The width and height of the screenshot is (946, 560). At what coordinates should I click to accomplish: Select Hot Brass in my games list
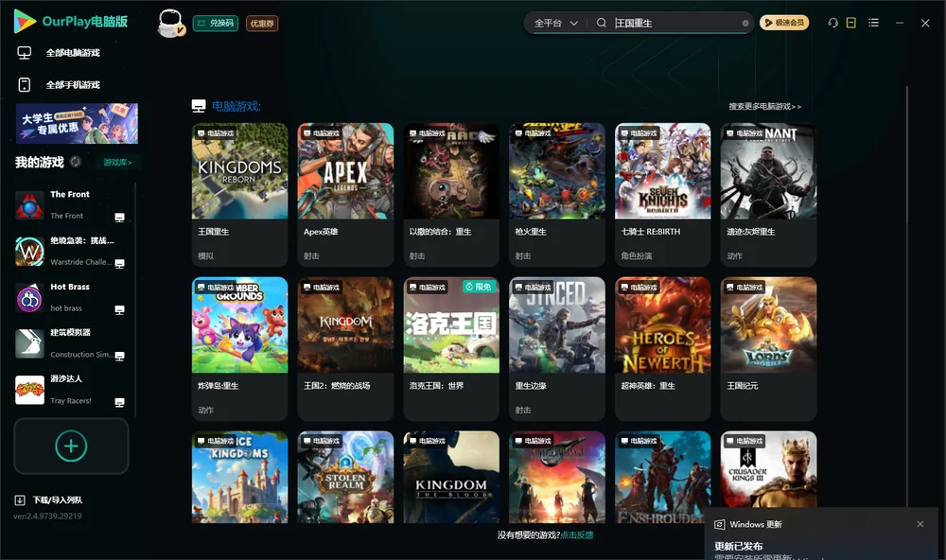(71, 297)
